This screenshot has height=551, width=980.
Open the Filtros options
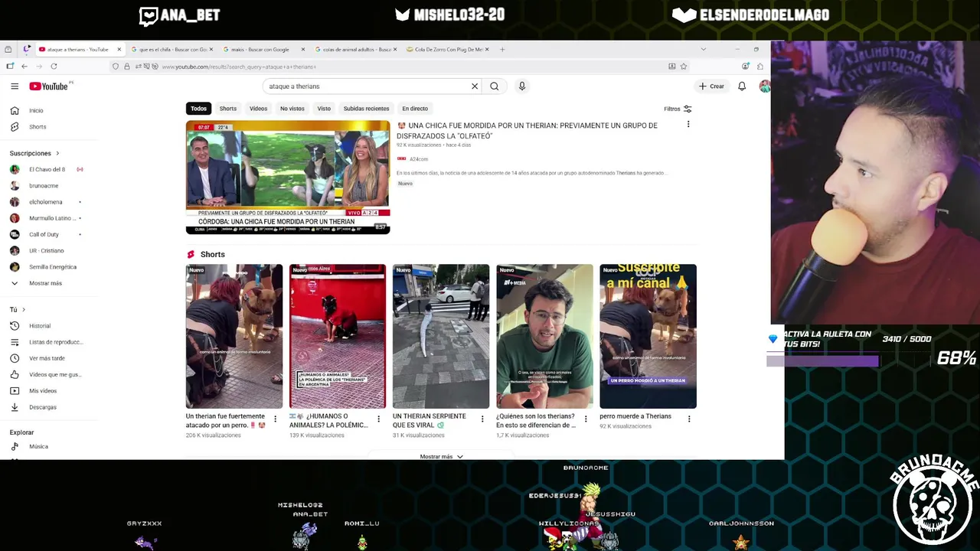[678, 109]
